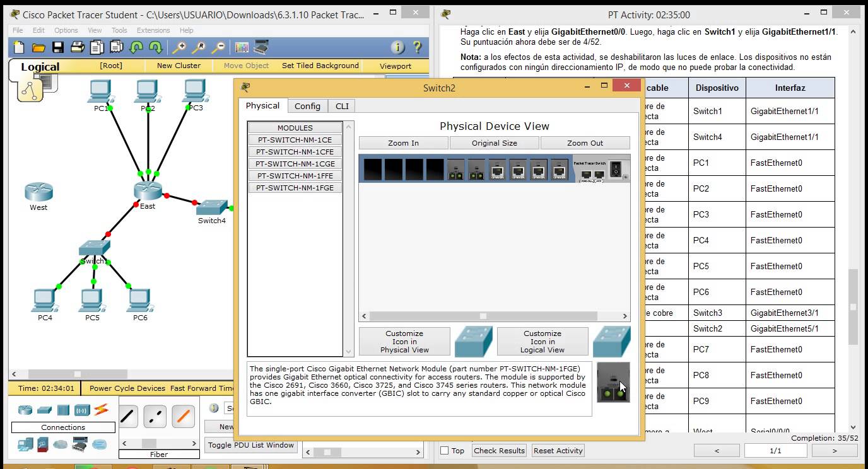The image size is (868, 469).
Task: Select the Wireless Devices category icon
Action: (82, 410)
